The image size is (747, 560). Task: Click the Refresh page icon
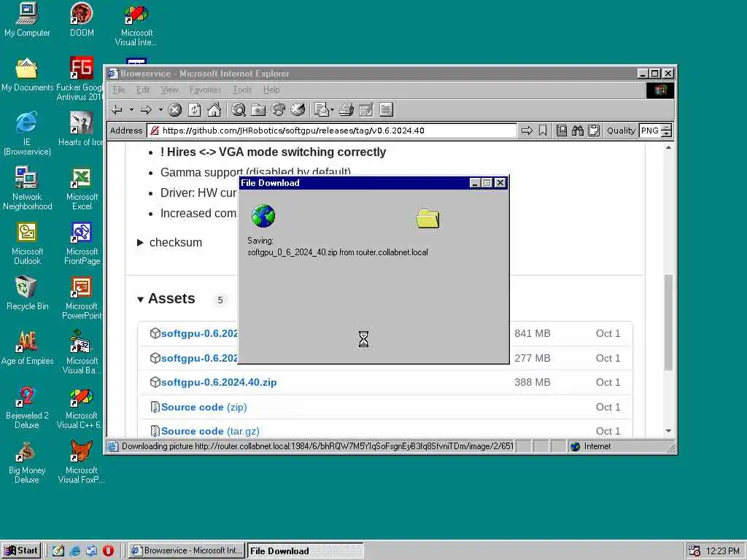(x=194, y=110)
